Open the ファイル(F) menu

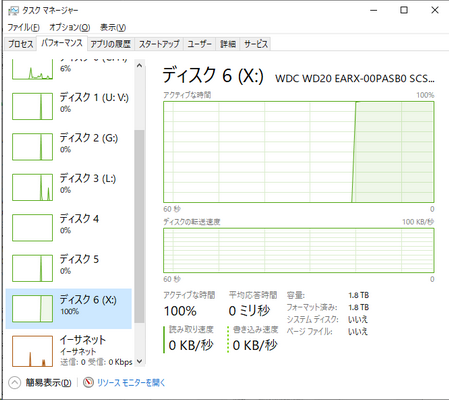[x=23, y=27]
